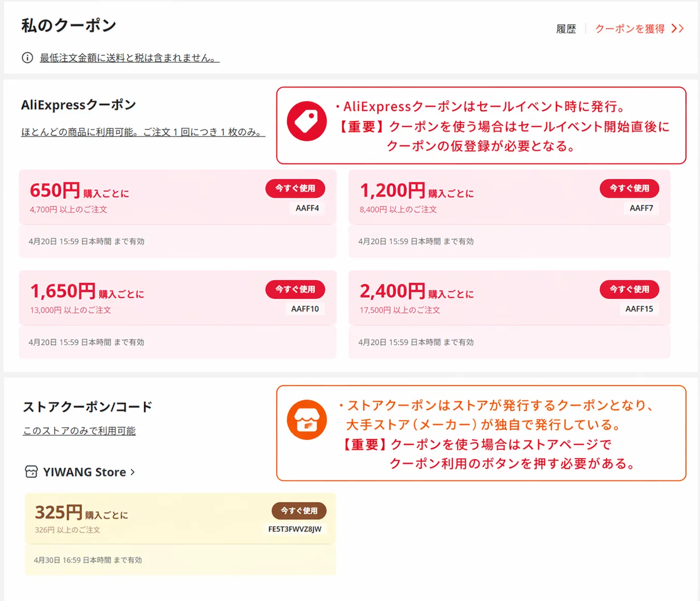Click the minimum order amount notice link
This screenshot has height=601, width=700.
(x=129, y=58)
